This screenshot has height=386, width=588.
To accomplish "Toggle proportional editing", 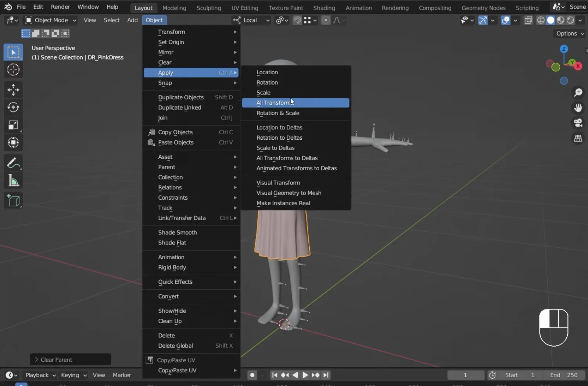I will (x=326, y=20).
